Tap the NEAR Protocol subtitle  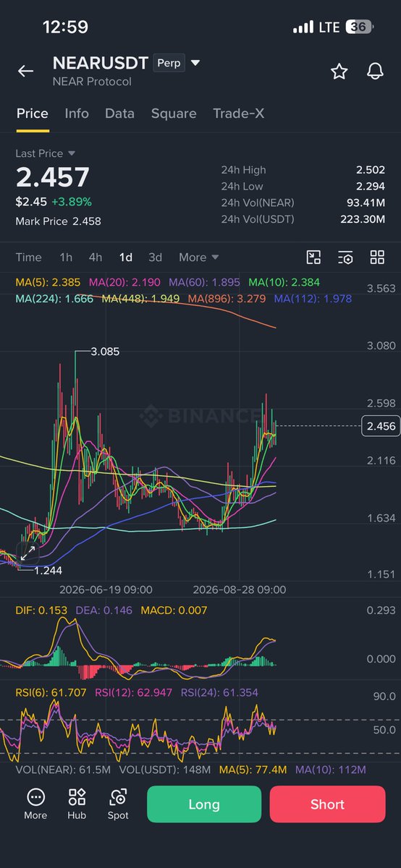[x=92, y=82]
